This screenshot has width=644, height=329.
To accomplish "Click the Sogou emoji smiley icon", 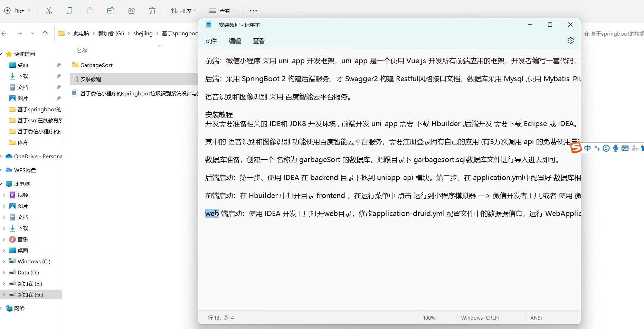I will 606,148.
